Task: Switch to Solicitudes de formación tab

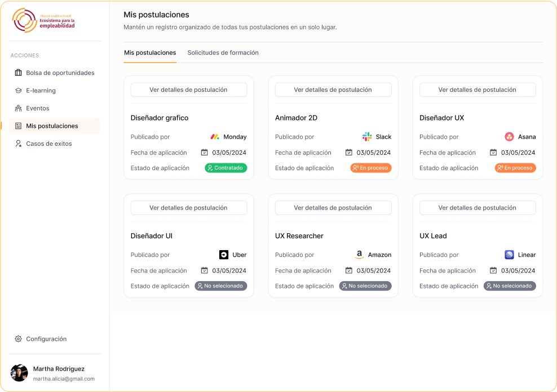Action: click(223, 52)
